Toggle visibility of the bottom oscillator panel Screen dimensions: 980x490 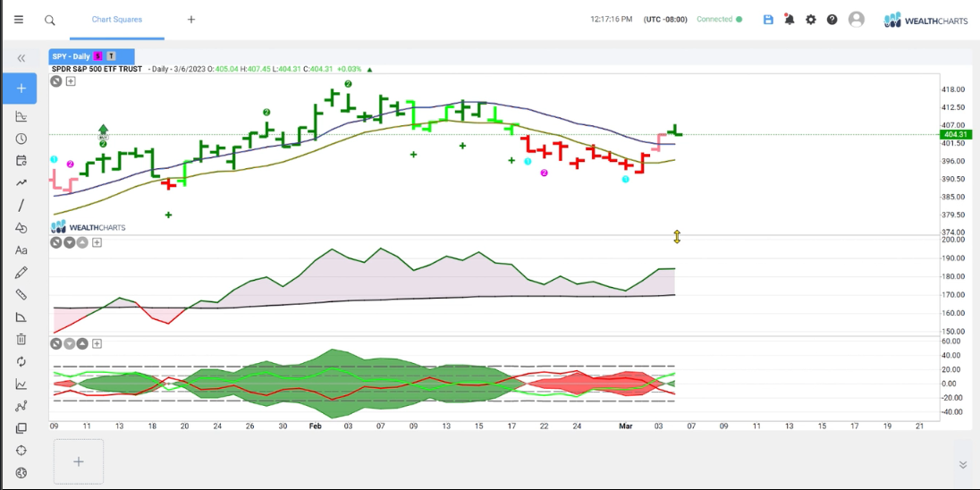pyautogui.click(x=56, y=343)
